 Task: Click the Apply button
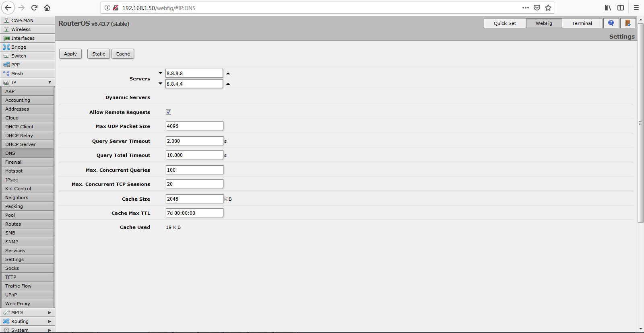click(x=70, y=54)
